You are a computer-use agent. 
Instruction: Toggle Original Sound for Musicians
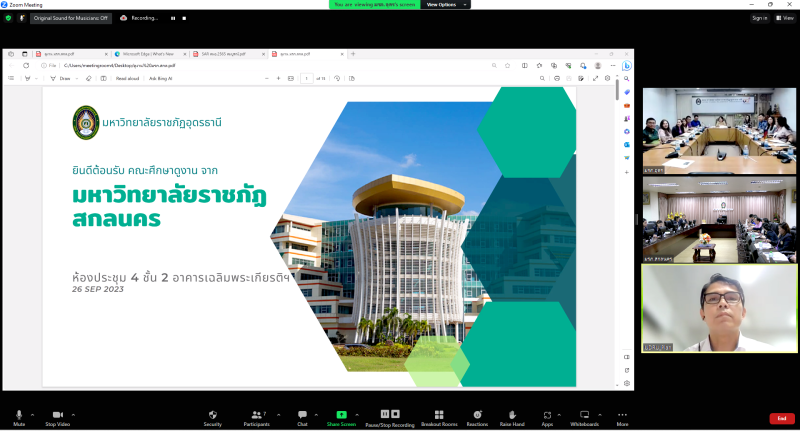click(x=70, y=18)
